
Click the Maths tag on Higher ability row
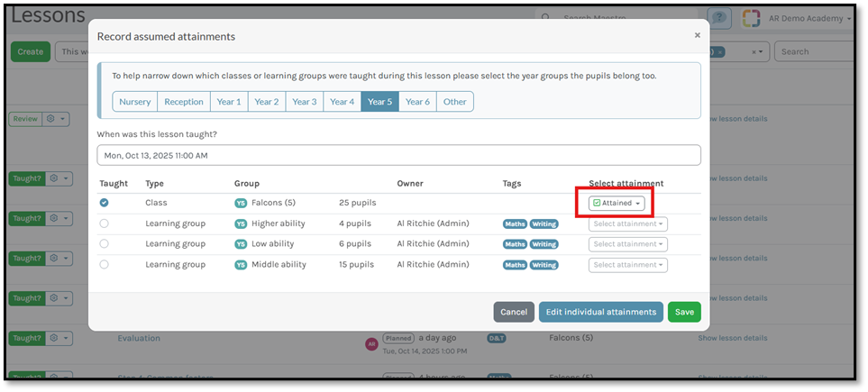coord(515,223)
